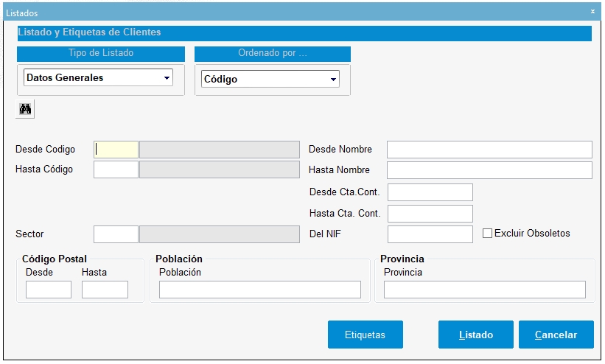
Task: Click the Sector code field
Action: coord(116,234)
